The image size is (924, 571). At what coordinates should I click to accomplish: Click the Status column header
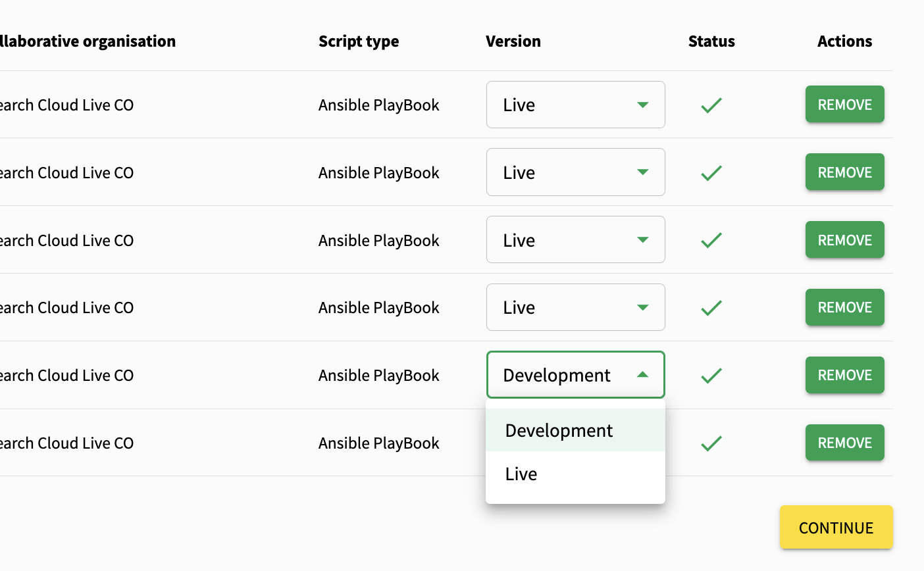point(711,41)
